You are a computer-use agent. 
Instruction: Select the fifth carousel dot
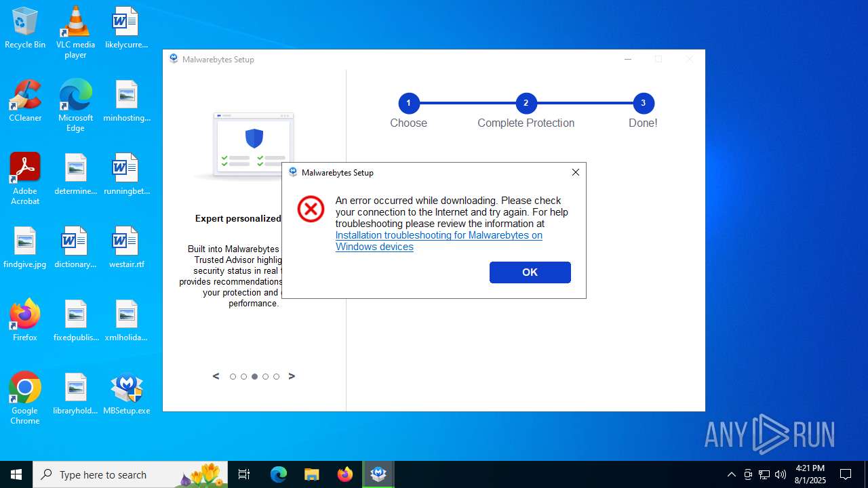(x=276, y=377)
